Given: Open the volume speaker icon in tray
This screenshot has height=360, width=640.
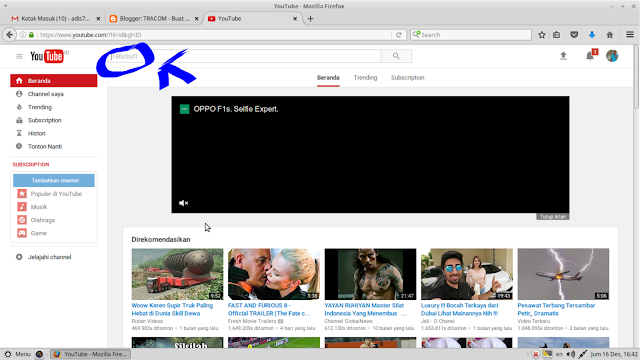Looking at the screenshot, I should [571, 354].
